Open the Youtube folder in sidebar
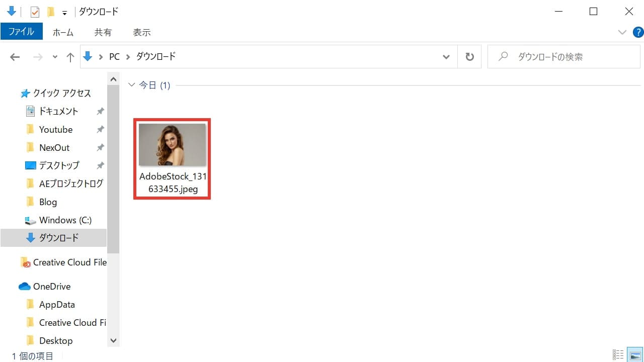 click(x=56, y=129)
